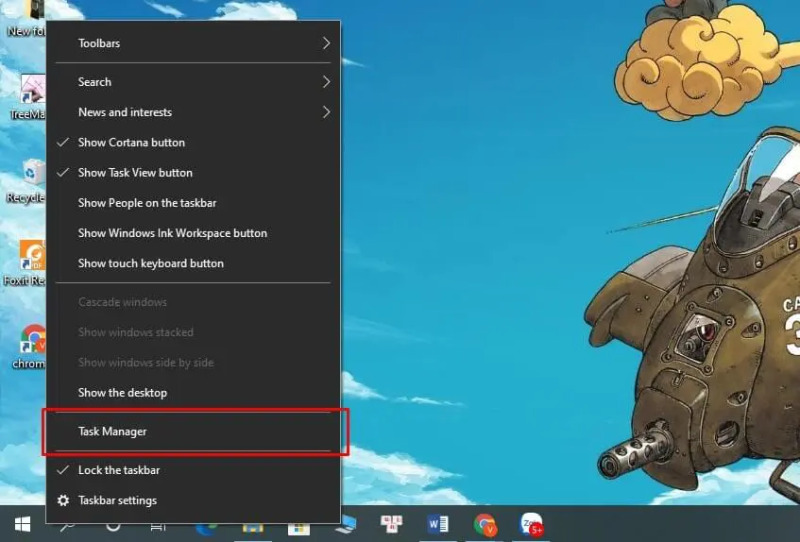Choose Show the desktop menu entry
800x542 pixels.
[193, 392]
